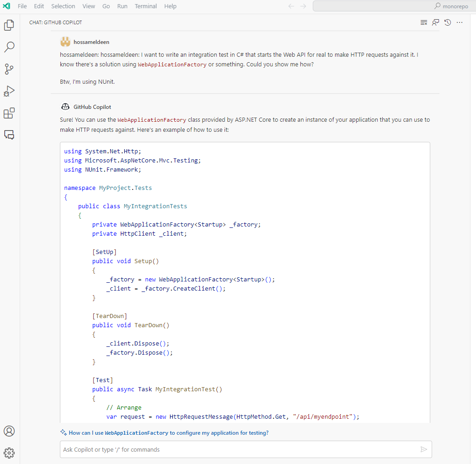Click the 'var request = new HttpRequestMessage' line
This screenshot has width=476, height=464.
click(233, 416)
